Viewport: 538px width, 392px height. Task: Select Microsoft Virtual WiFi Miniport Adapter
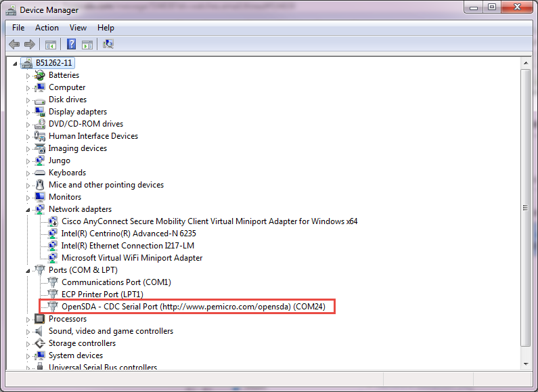(132, 258)
